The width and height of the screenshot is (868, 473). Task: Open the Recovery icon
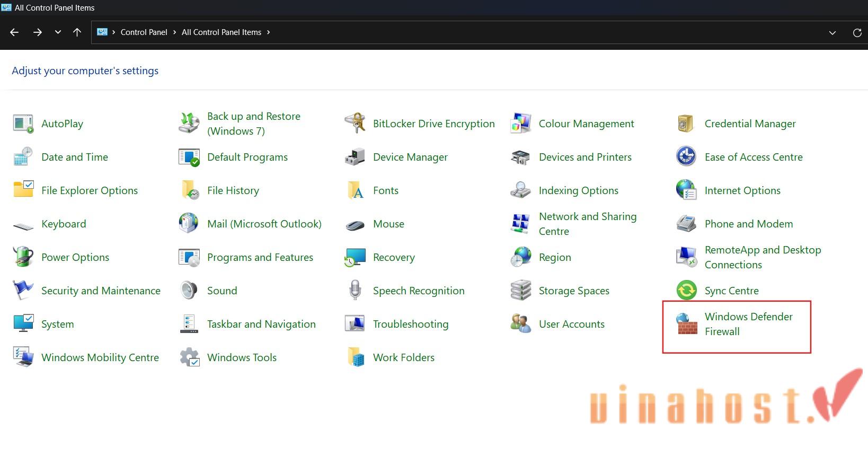tap(355, 257)
